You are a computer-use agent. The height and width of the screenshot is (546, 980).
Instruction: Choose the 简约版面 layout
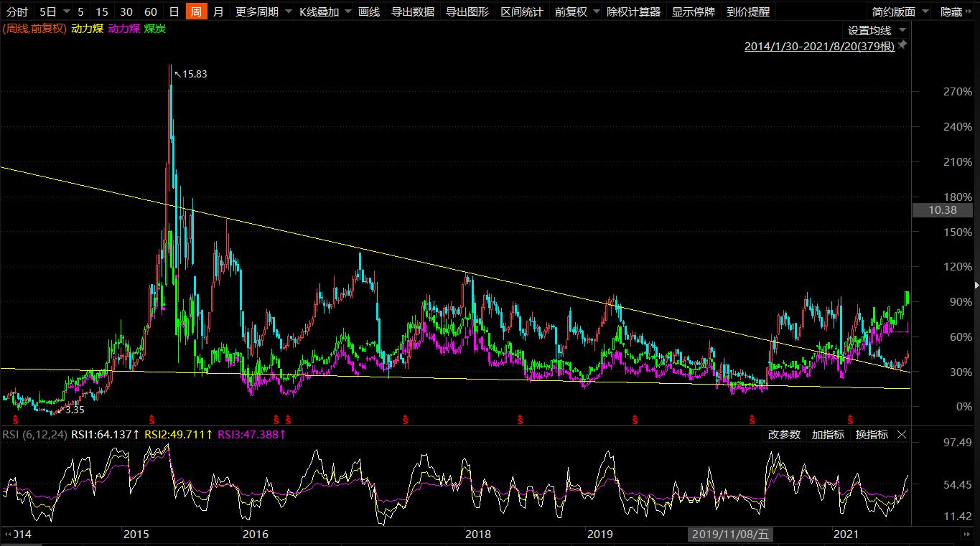click(x=894, y=11)
